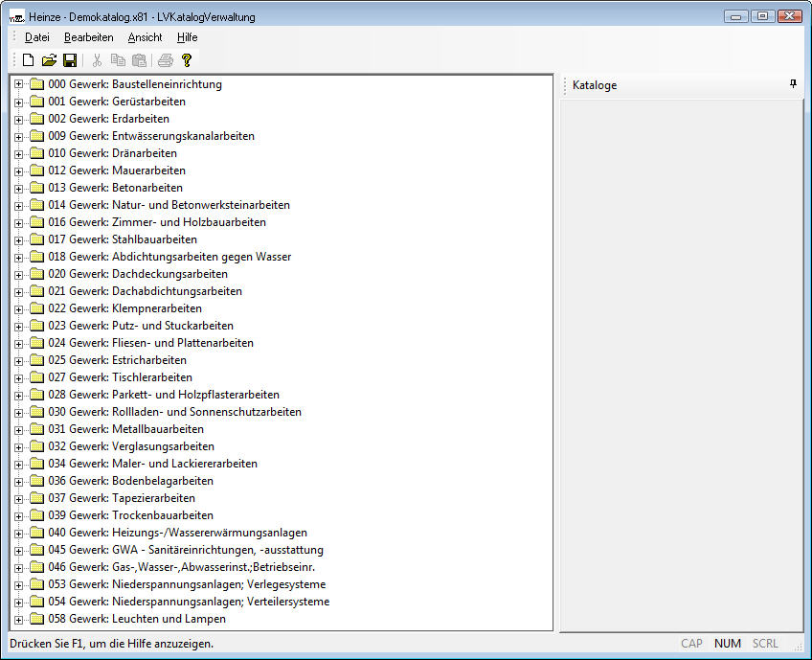Screen dimensions: 812x660
Task: Open the Datei menu
Action: tap(37, 37)
